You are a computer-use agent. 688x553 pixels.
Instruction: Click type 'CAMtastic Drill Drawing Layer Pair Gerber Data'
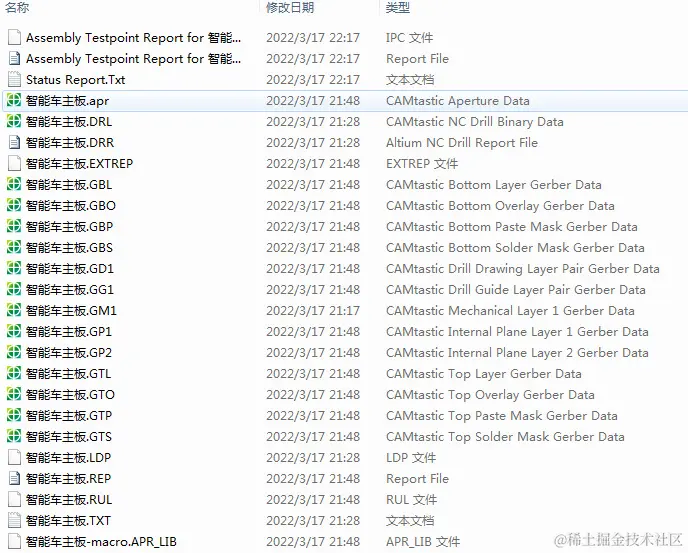click(523, 269)
